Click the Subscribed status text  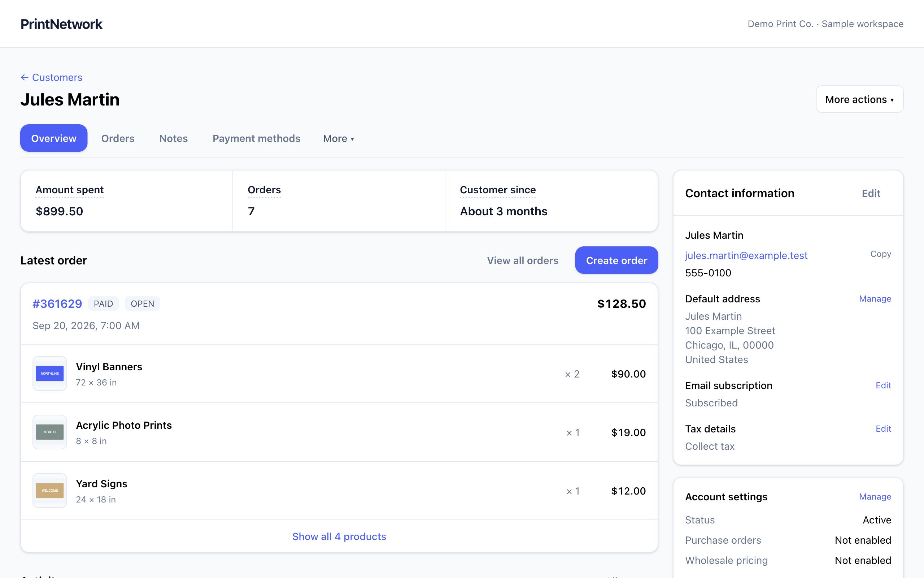(711, 403)
